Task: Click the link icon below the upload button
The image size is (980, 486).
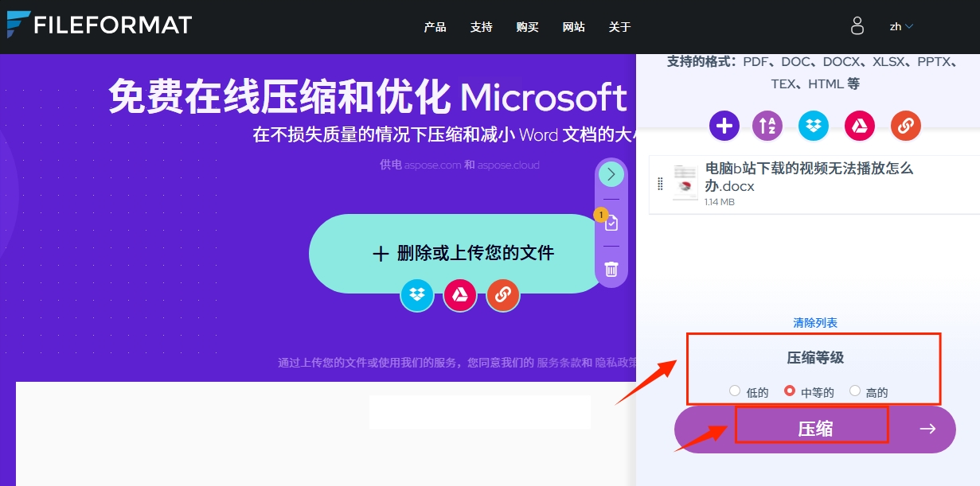Action: point(503,295)
